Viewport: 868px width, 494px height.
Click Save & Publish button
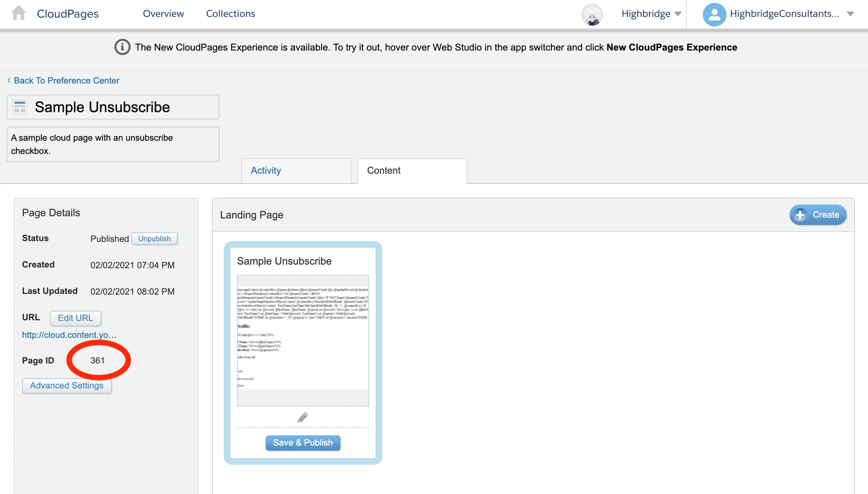(303, 443)
